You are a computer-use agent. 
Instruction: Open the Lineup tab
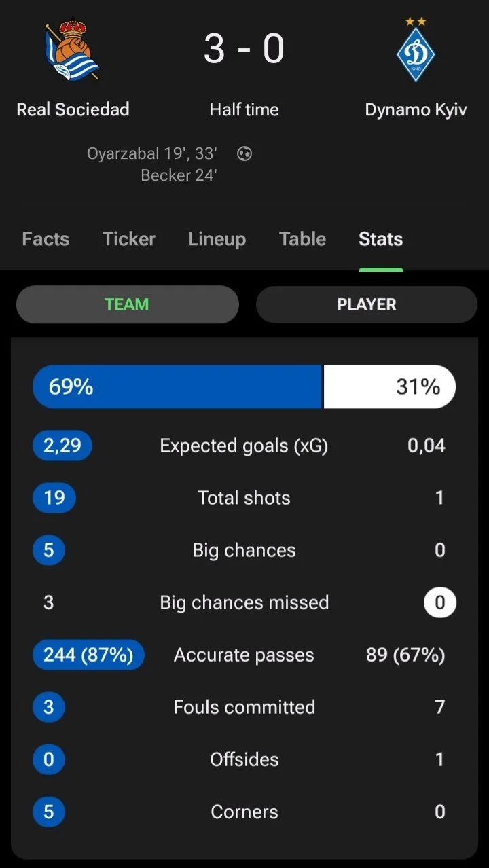pos(217,239)
